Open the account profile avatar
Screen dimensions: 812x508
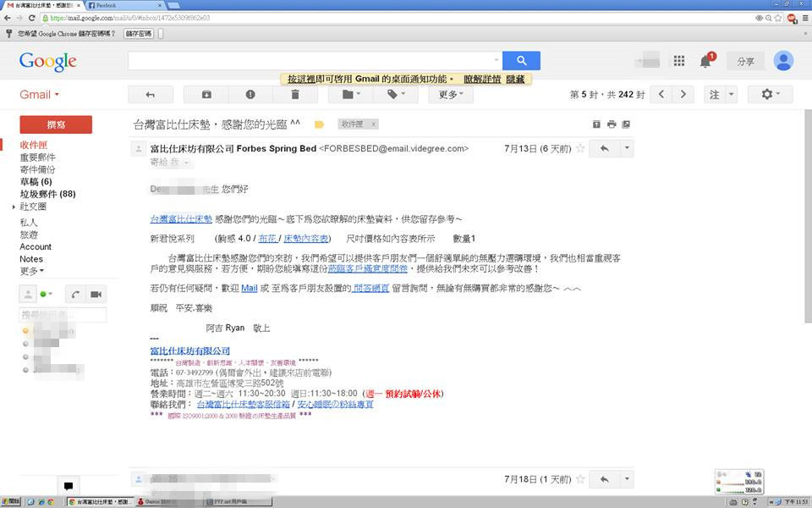[x=783, y=61]
